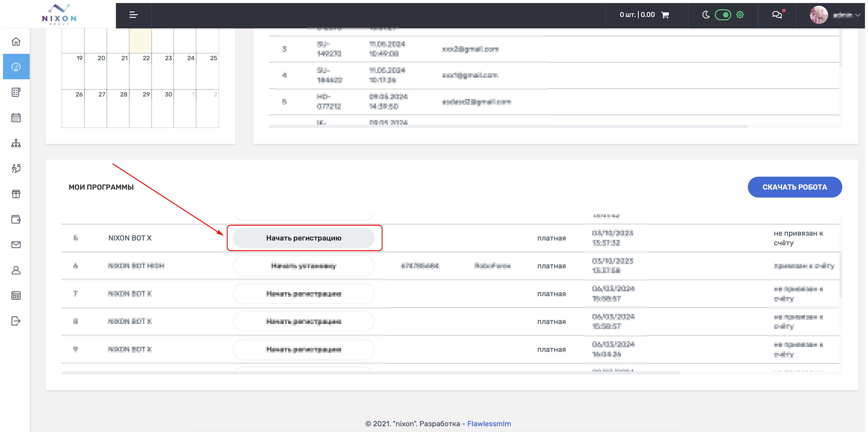The image size is (868, 435).
Task: Open the gift box icon in sidebar
Action: tap(16, 194)
